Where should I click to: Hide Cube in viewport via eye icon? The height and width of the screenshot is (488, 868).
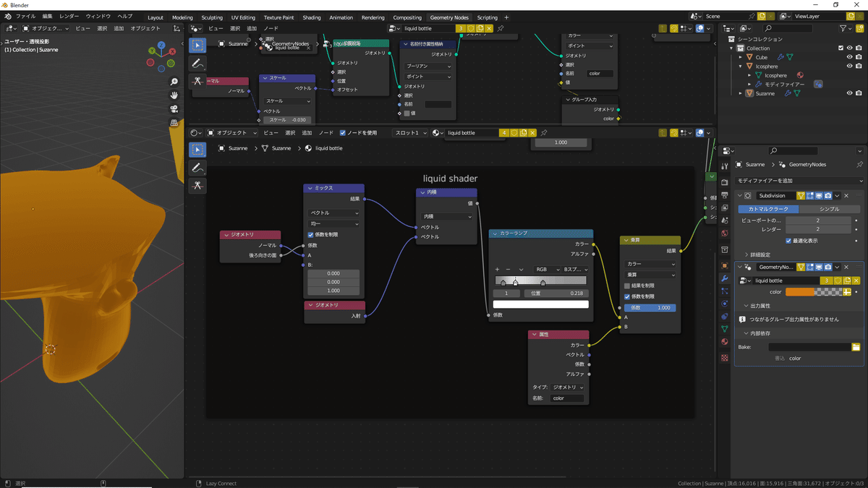point(849,57)
